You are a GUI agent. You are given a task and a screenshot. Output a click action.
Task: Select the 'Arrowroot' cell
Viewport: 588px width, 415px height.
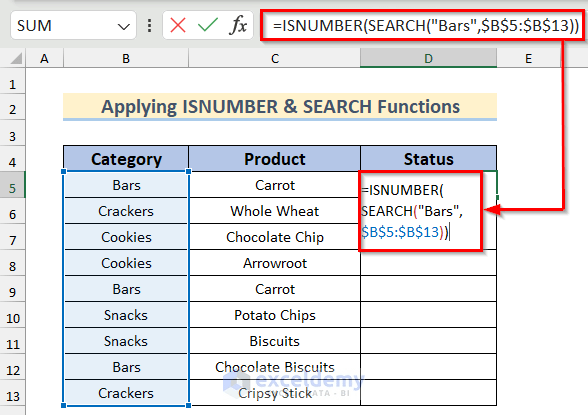(x=275, y=263)
